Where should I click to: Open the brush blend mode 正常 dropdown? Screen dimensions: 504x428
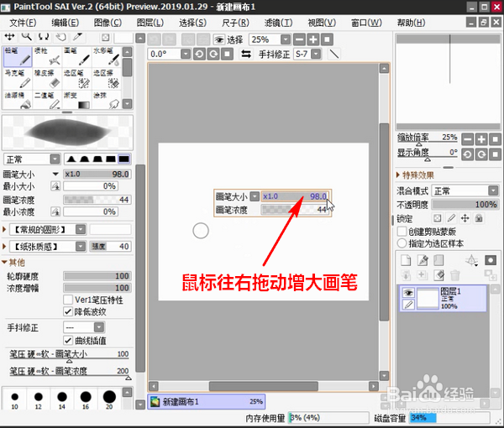click(55, 159)
